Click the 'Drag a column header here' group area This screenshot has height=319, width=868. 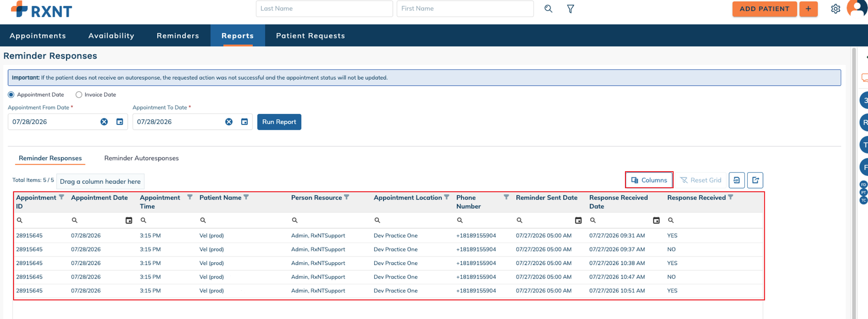pos(100,181)
